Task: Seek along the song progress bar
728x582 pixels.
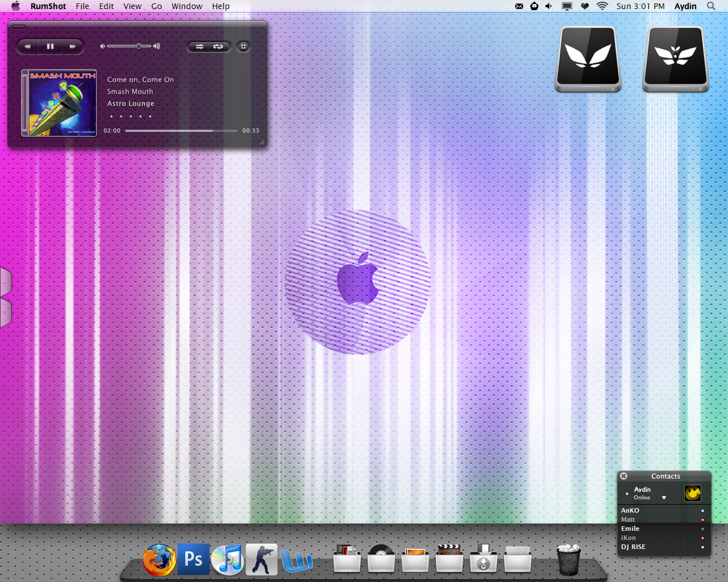Action: coord(181,131)
